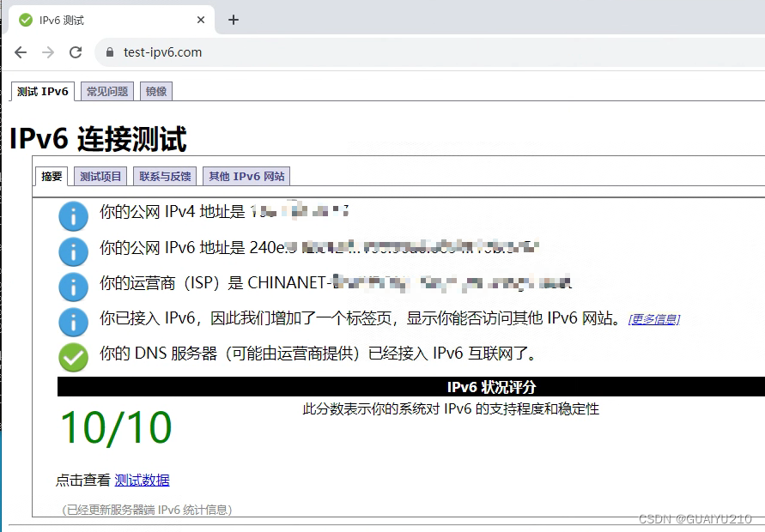Viewport: 765px width, 532px height.
Task: Switch to the 常见问题 tab
Action: click(x=106, y=90)
